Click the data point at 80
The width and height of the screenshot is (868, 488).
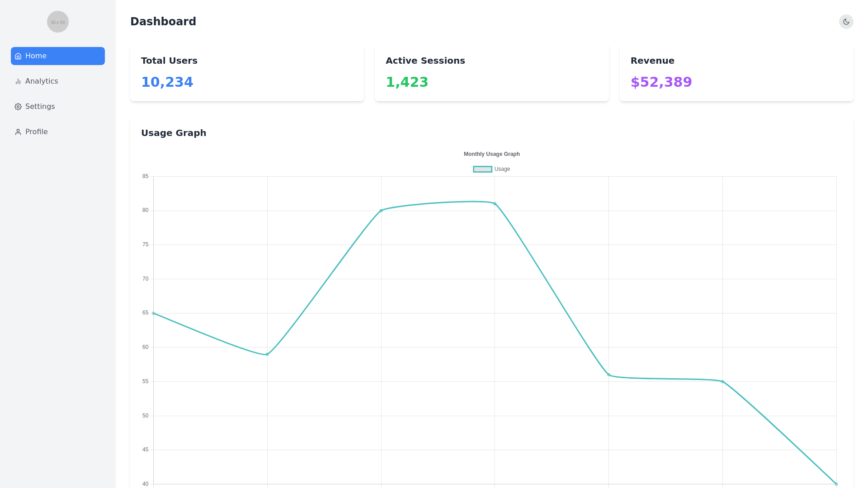pos(381,211)
